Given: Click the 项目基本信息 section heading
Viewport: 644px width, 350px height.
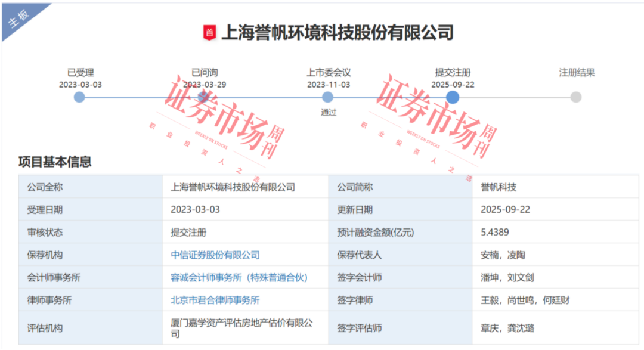Looking at the screenshot, I should coord(55,162).
